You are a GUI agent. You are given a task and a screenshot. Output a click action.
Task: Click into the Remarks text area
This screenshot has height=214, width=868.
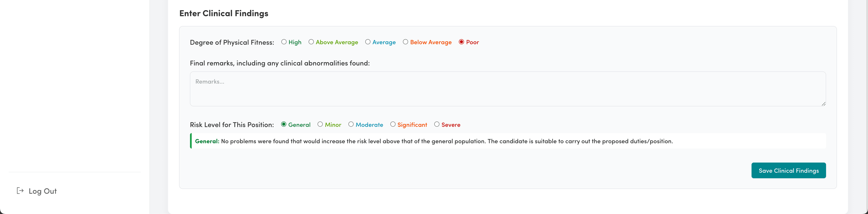508,89
